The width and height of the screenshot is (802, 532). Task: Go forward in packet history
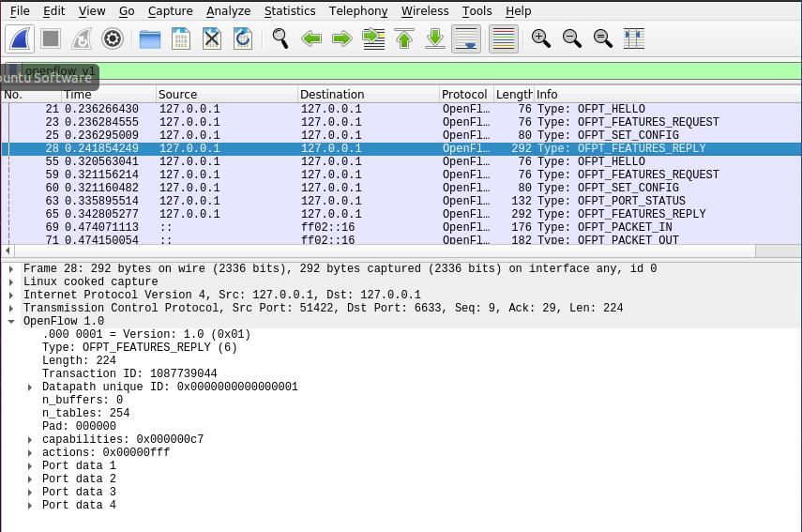tap(342, 38)
